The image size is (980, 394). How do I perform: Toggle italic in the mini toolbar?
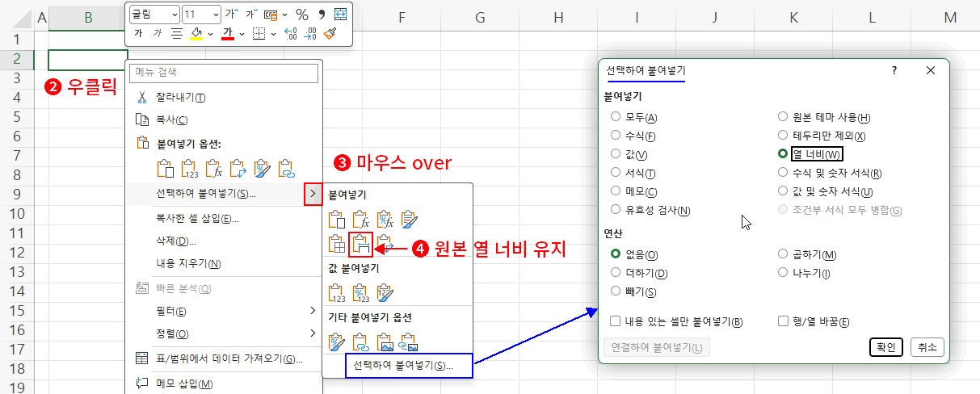click(x=158, y=33)
